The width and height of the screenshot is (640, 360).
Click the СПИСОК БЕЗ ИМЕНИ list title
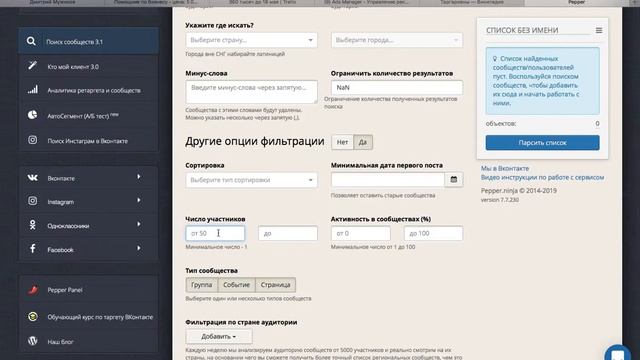(522, 30)
